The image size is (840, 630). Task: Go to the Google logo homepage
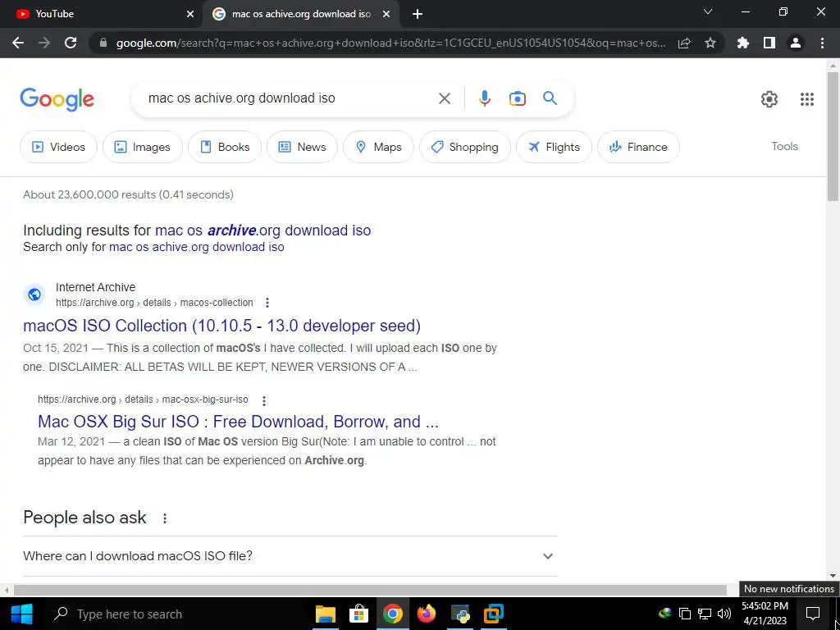coord(57,99)
